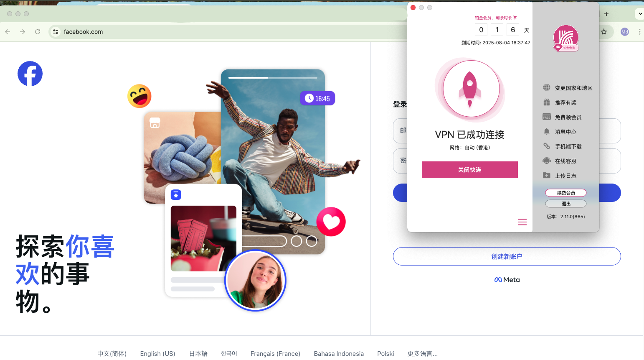This screenshot has width=644, height=360.
Task: Click the story progress bar on skateboarder image
Action: [x=273, y=78]
